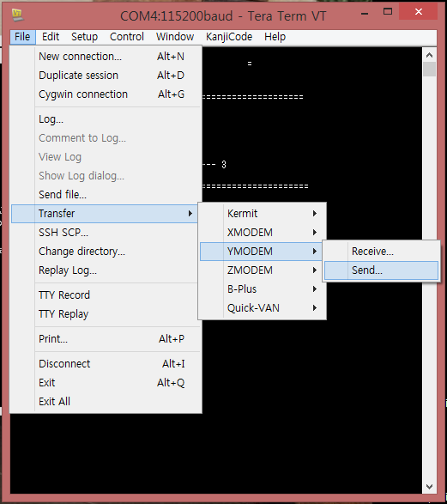Screen dimensions: 447x504
Task: Select Duplicate session entry
Action: (106, 76)
